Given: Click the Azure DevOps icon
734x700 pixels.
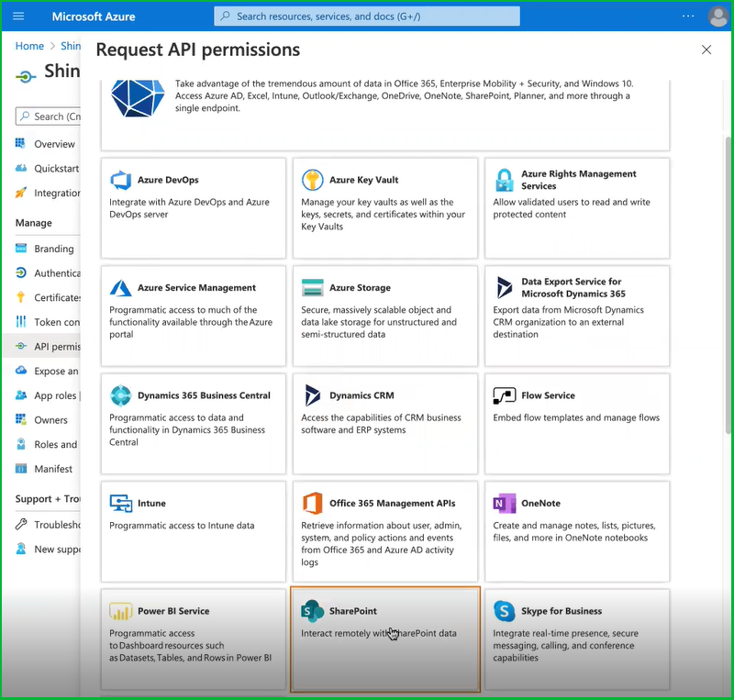Looking at the screenshot, I should point(121,180).
